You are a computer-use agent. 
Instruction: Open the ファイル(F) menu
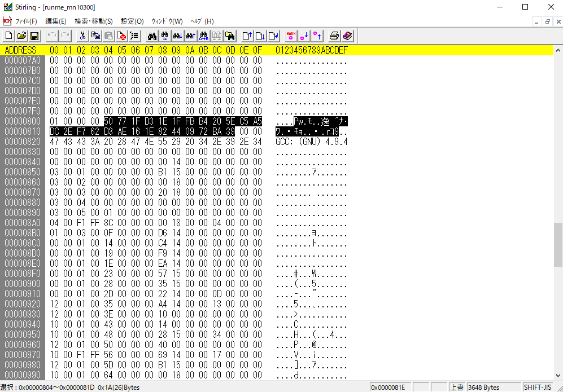(x=26, y=21)
